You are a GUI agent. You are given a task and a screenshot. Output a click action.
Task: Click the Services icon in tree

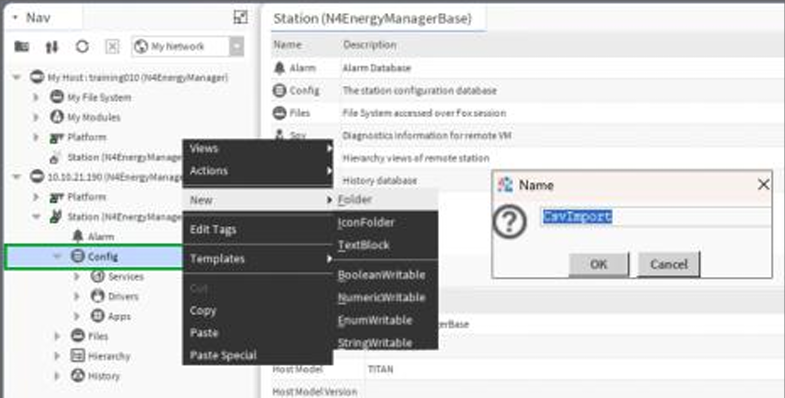(x=98, y=276)
